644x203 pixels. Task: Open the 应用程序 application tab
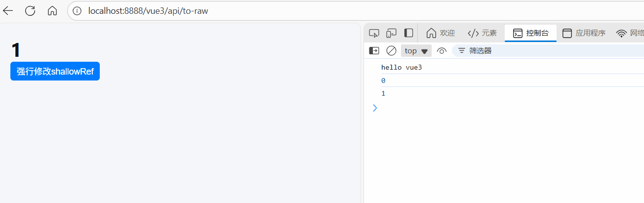tap(584, 33)
